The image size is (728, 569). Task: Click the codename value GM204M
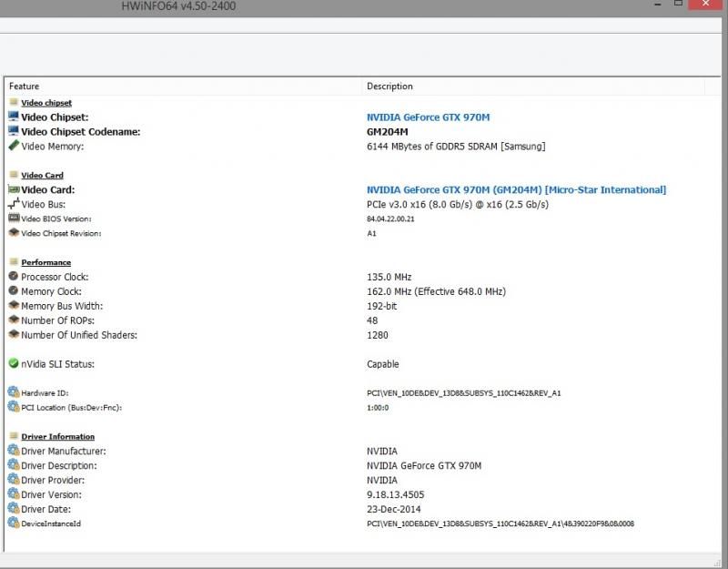point(388,132)
